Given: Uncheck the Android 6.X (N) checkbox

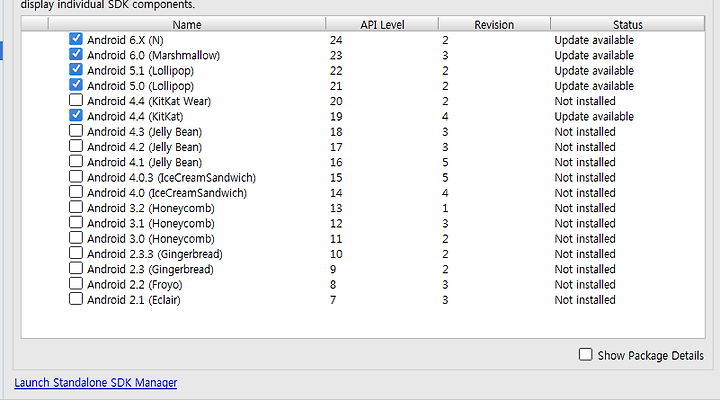Looking at the screenshot, I should [76, 39].
